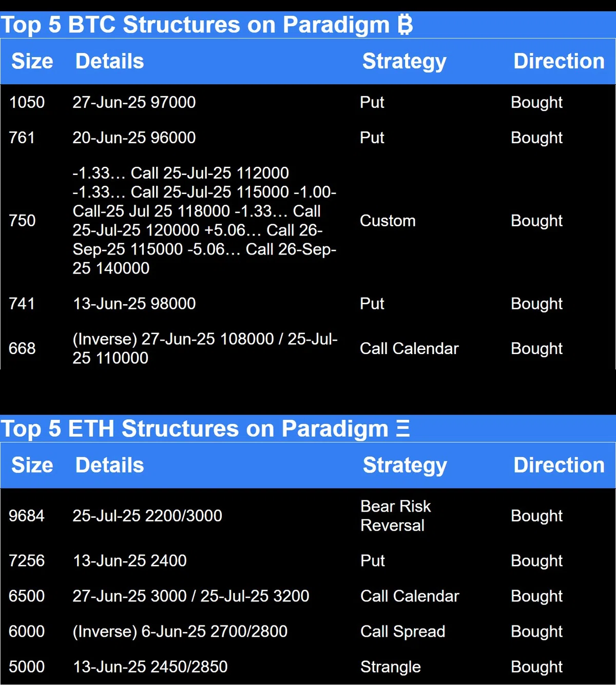
Task: Select the ETH size value 6500
Action: 27,596
